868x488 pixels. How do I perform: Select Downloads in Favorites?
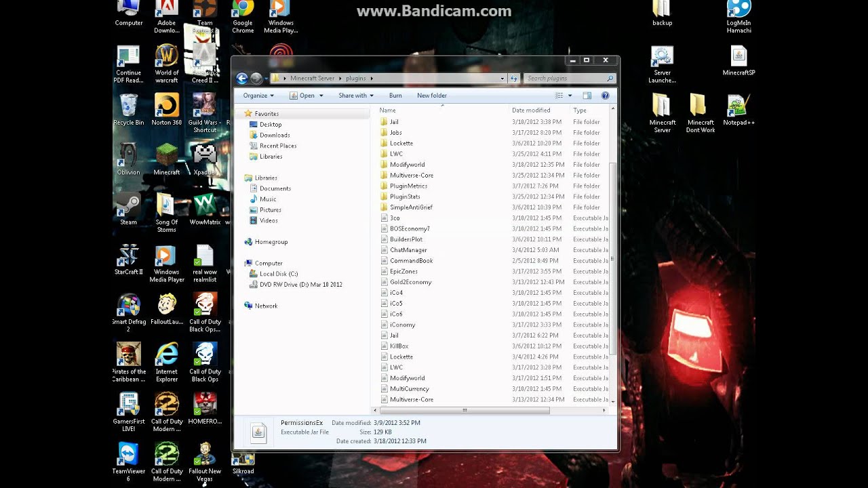click(x=275, y=135)
